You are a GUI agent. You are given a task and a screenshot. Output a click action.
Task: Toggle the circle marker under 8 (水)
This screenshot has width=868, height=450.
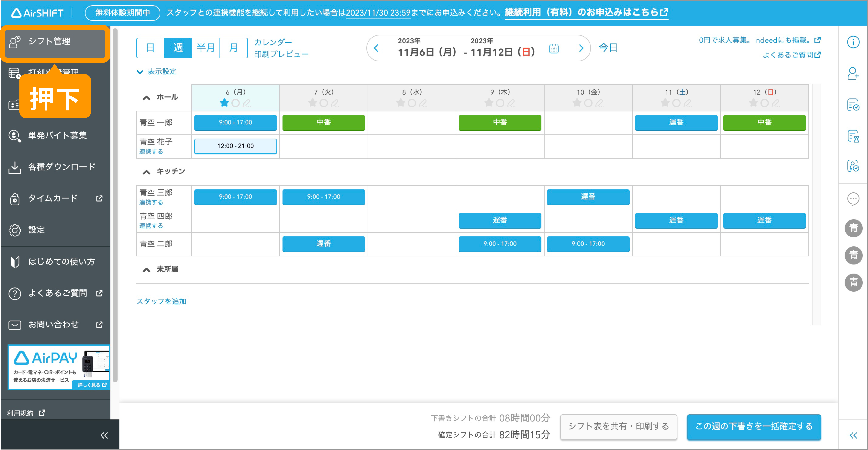[412, 103]
